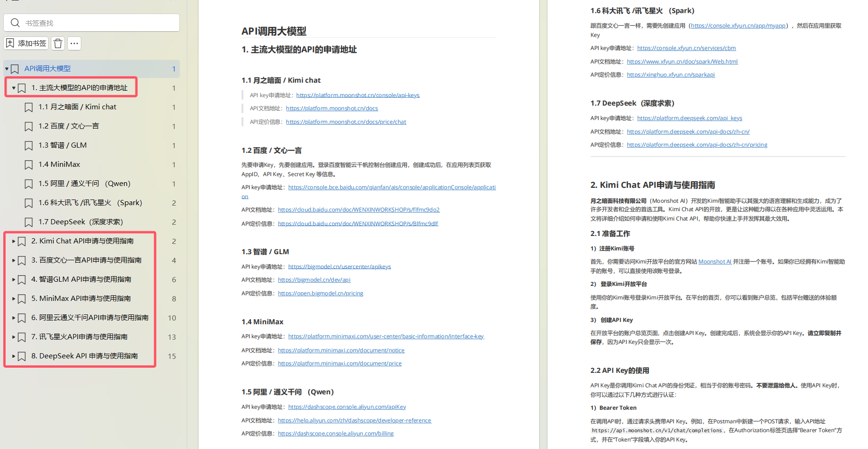Click bookmark icon beside 1.7 DeepSeek
This screenshot has width=868, height=449.
[x=28, y=222]
